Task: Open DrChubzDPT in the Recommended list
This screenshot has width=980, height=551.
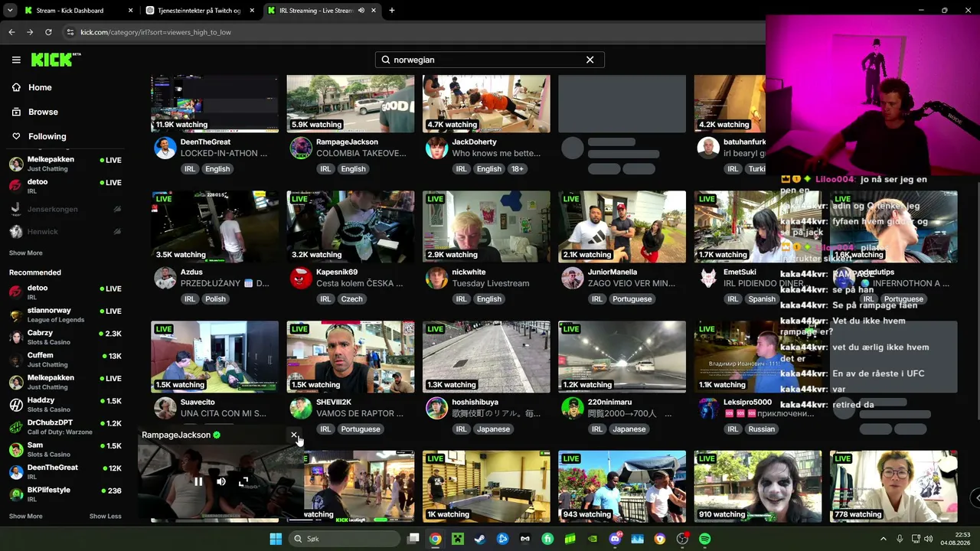Action: (65, 427)
